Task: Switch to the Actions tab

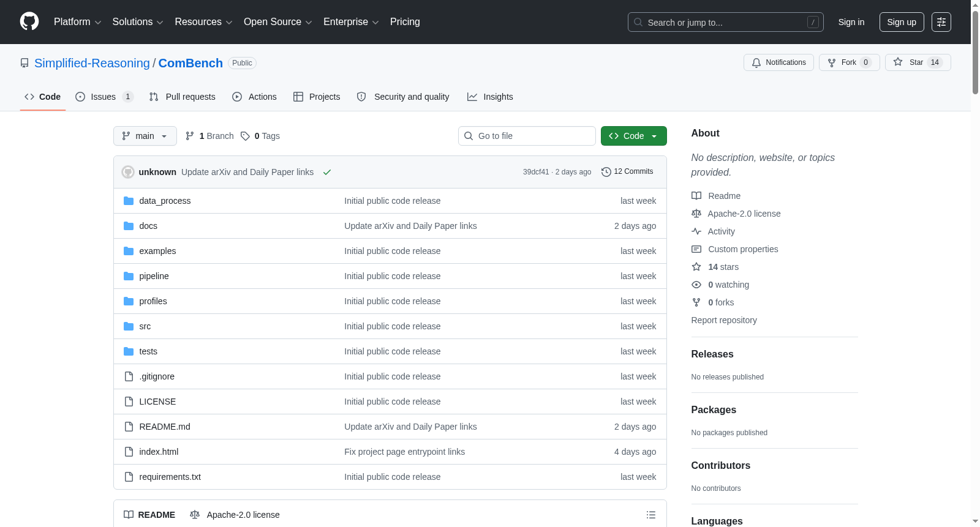Action: [x=255, y=97]
